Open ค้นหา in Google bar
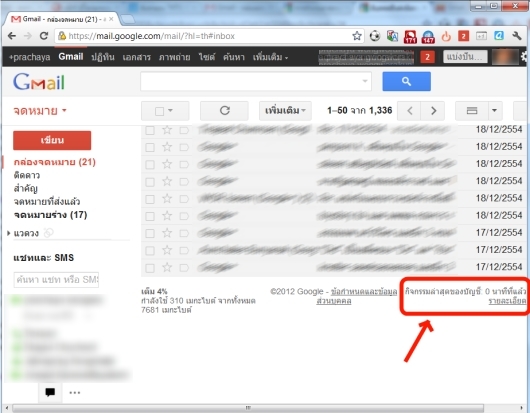 click(x=234, y=57)
